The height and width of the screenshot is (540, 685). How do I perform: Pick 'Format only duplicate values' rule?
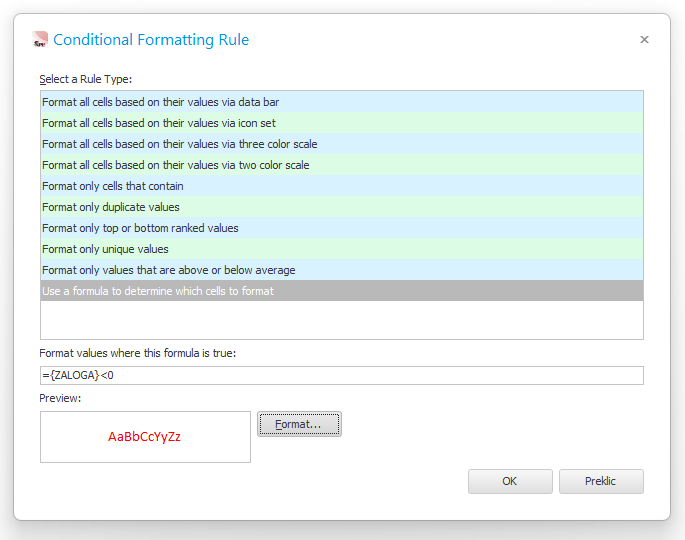tap(111, 207)
